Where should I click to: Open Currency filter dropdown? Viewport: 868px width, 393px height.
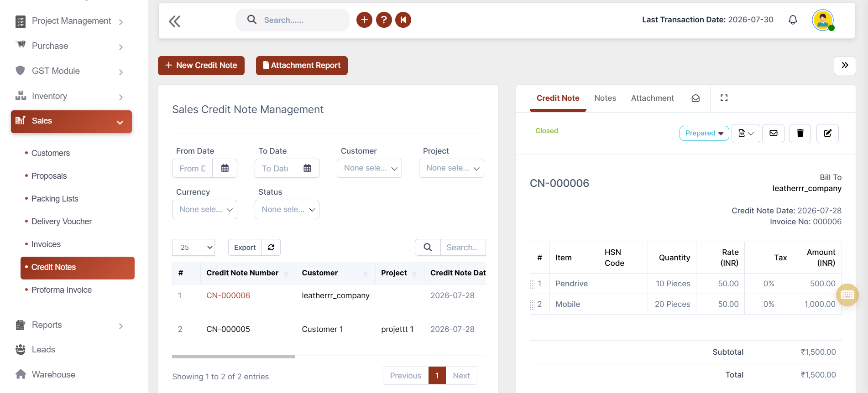point(204,209)
